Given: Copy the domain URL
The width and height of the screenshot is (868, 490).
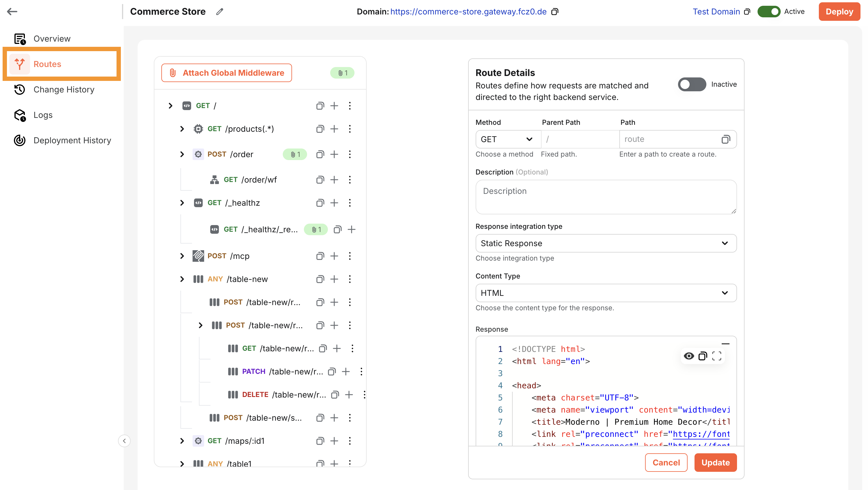Looking at the screenshot, I should point(554,12).
